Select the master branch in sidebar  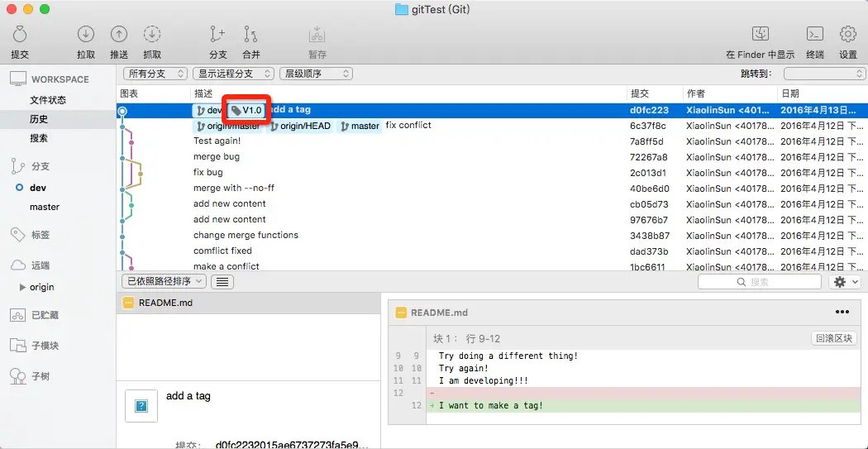coord(45,207)
